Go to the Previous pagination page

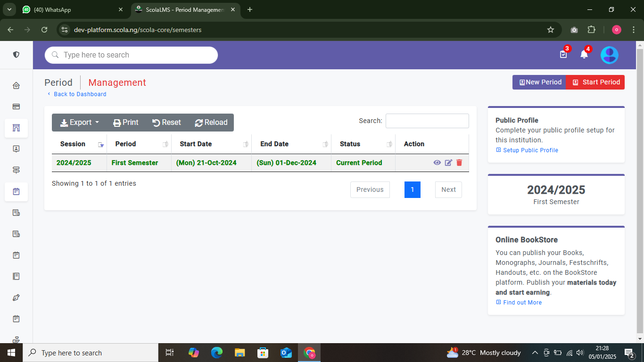(x=370, y=189)
